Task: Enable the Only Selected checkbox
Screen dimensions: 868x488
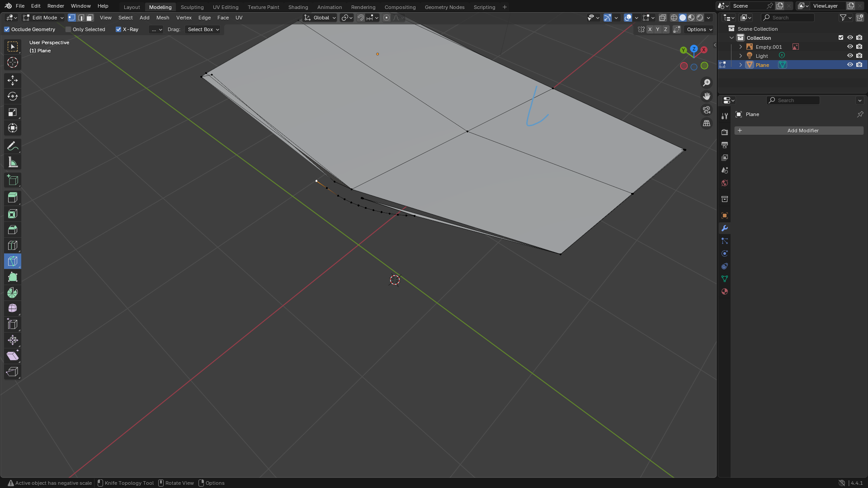Action: 68,29
